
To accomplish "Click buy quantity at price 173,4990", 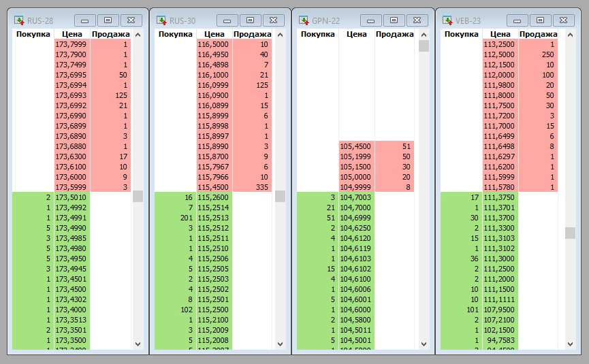I will (x=33, y=228).
